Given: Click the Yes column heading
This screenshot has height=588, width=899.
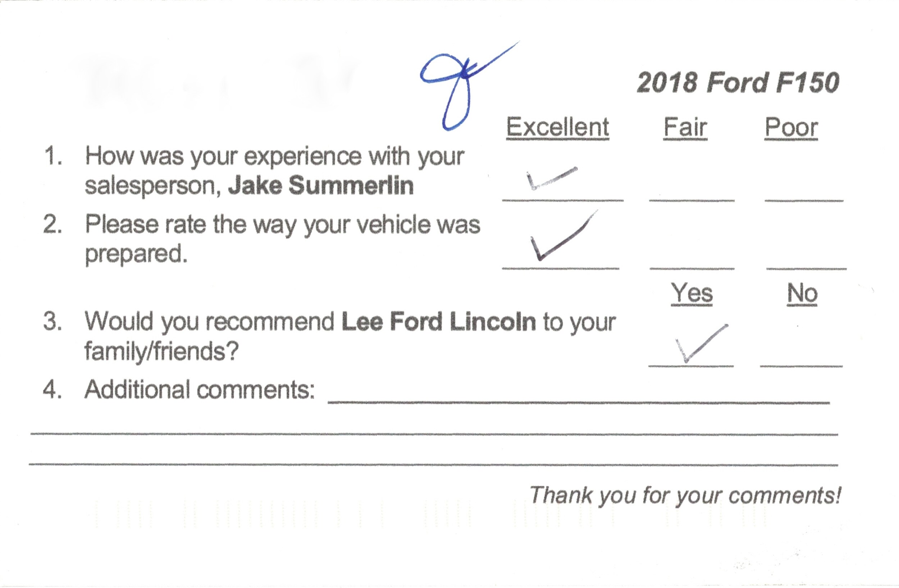Looking at the screenshot, I should (692, 293).
